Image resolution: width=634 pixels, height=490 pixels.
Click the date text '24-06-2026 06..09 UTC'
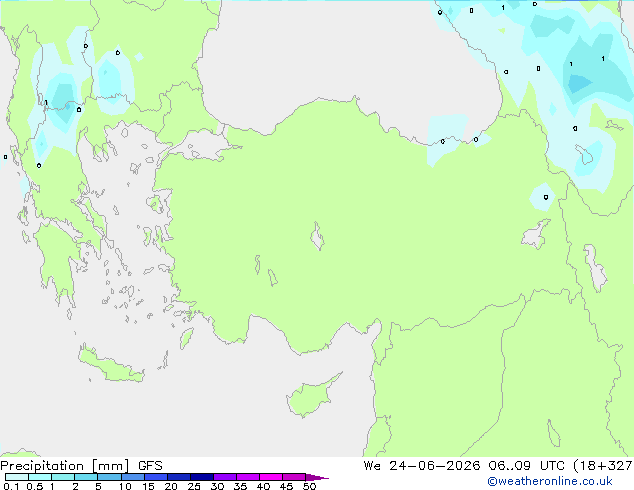478,466
